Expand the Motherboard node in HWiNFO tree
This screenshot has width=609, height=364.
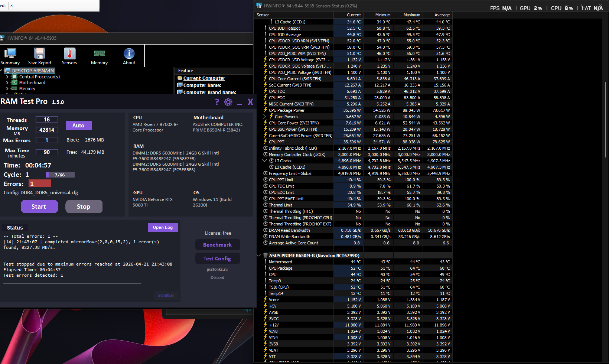click(7, 83)
